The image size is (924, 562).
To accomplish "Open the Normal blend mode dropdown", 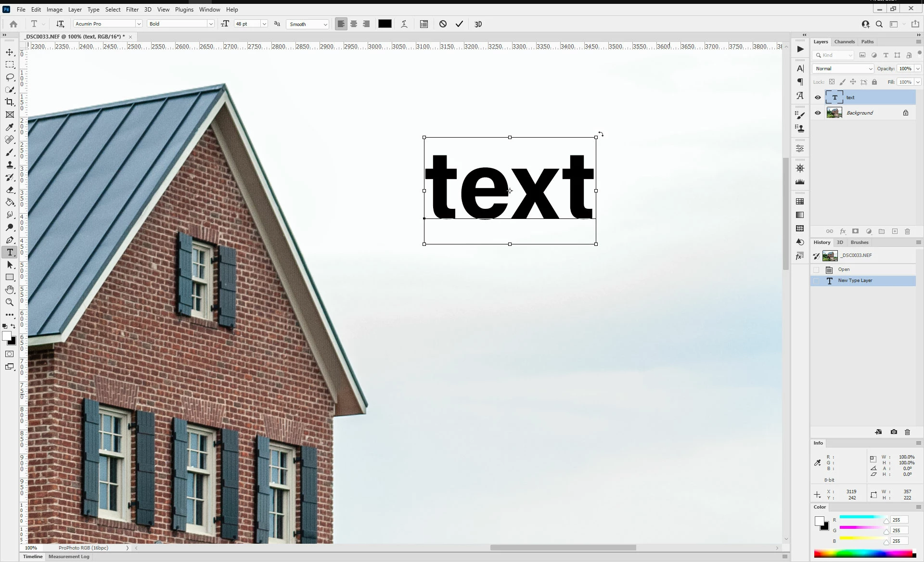I will click(843, 69).
